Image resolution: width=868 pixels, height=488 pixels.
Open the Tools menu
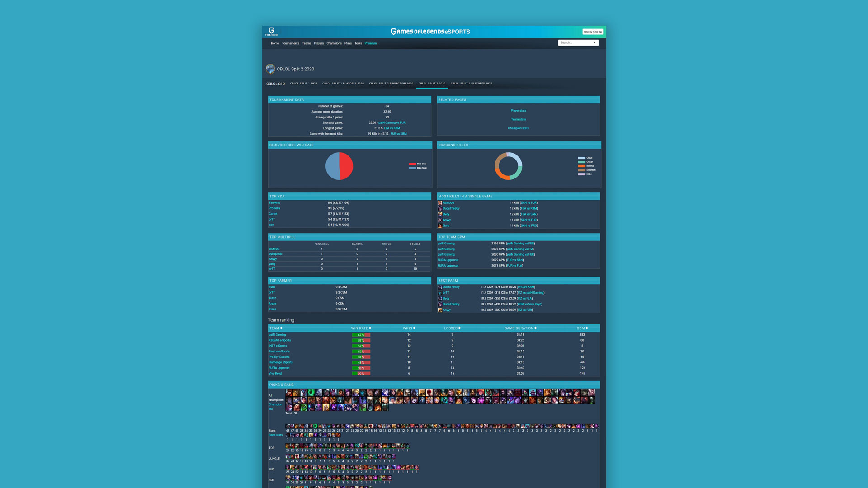point(358,43)
